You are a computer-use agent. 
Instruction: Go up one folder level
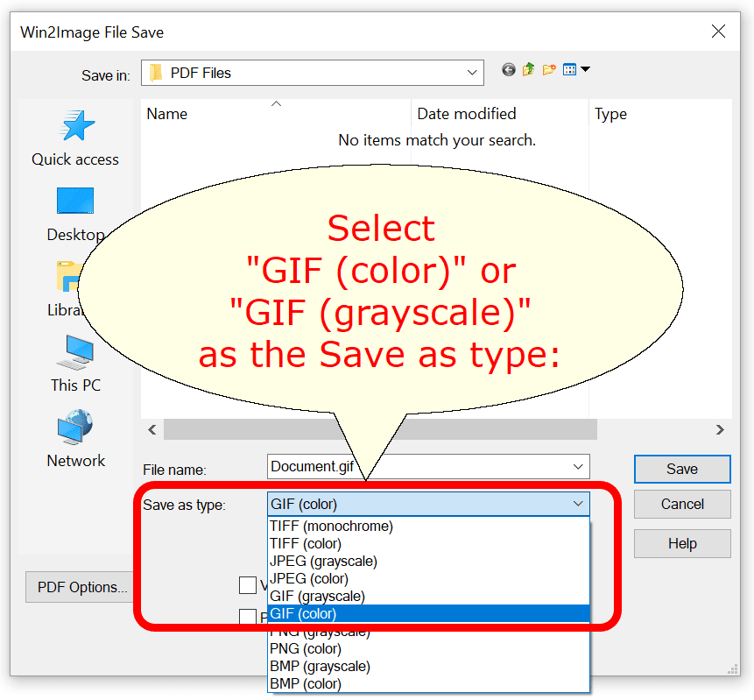[x=529, y=70]
